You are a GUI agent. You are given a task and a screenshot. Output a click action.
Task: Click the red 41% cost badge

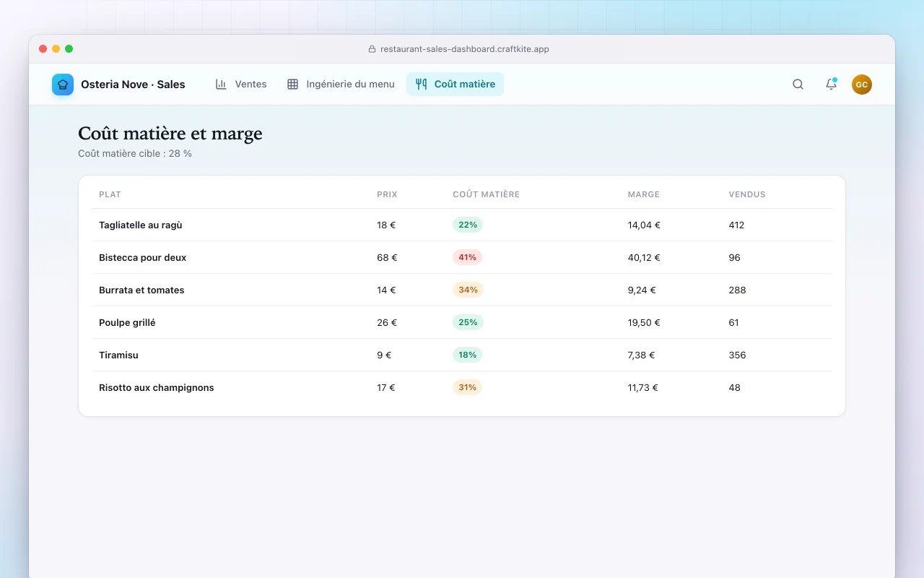point(468,257)
